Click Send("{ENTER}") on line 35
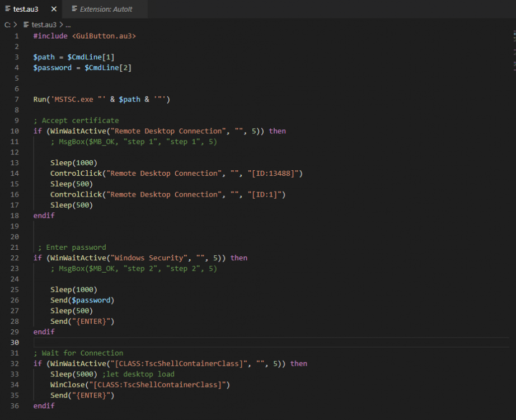The image size is (516, 420). (x=82, y=395)
